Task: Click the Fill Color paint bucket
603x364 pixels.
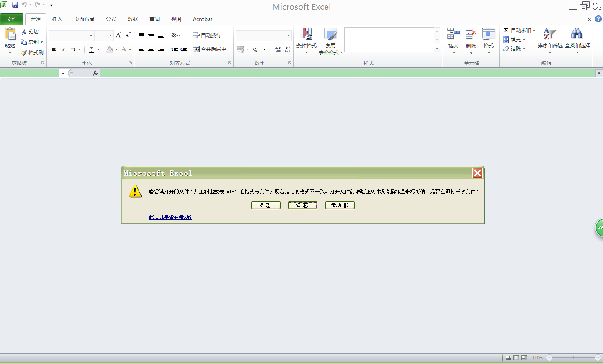Action: click(110, 50)
